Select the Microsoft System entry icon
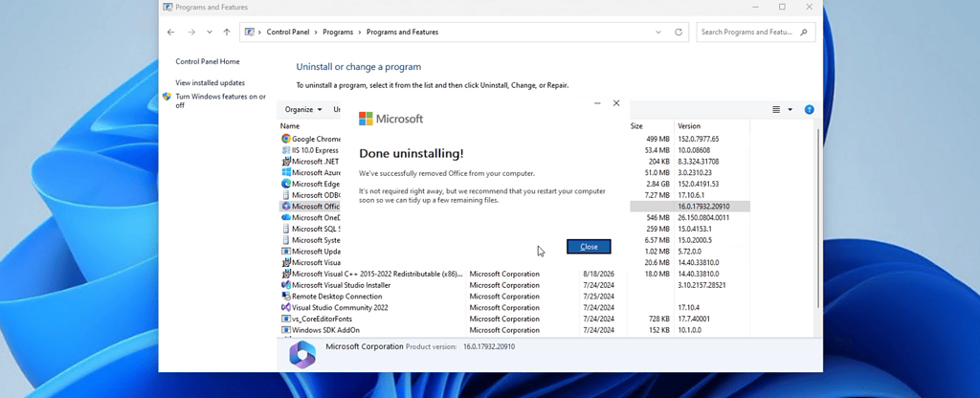The width and height of the screenshot is (980, 398). [x=285, y=240]
